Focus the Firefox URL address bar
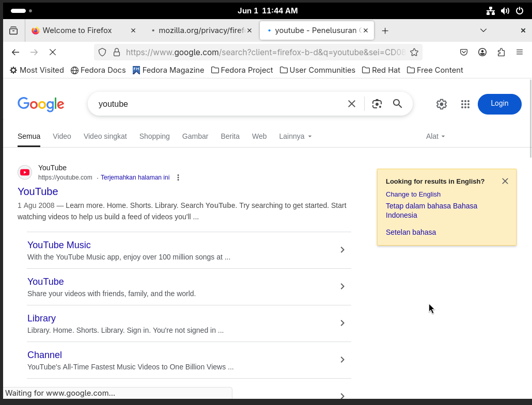Image resolution: width=532 pixels, height=405 pixels. tap(265, 52)
